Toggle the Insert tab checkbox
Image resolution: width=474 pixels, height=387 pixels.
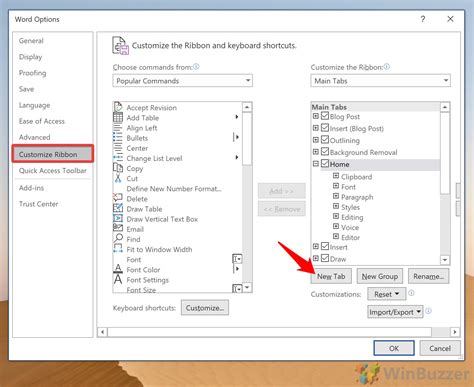coord(325,246)
